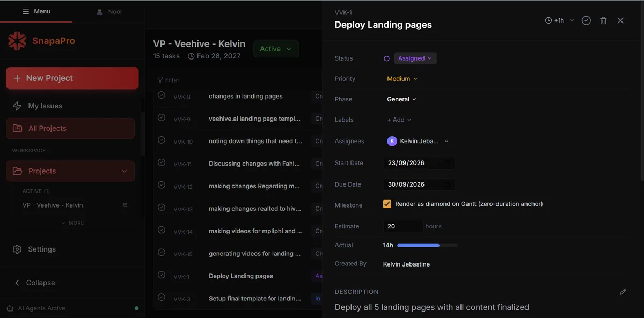The height and width of the screenshot is (318, 644).
Task: Toggle completion circle for VVK-11
Action: pyautogui.click(x=162, y=162)
